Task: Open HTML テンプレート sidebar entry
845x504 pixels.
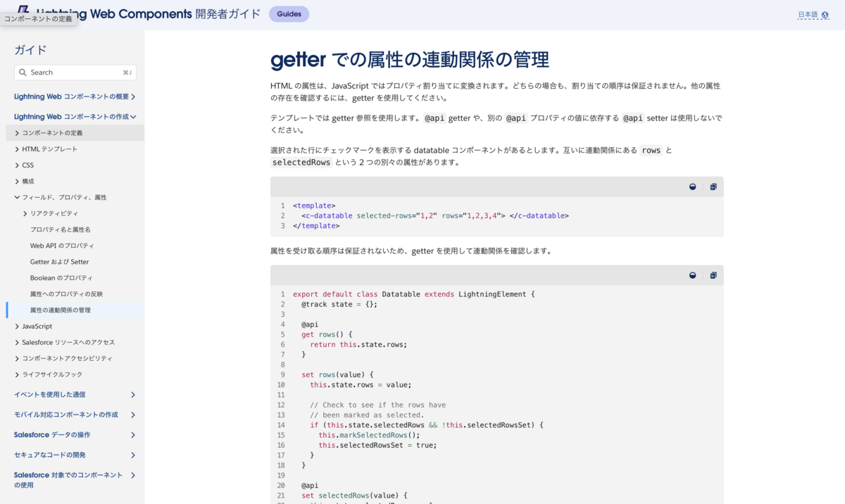Action: (50, 149)
